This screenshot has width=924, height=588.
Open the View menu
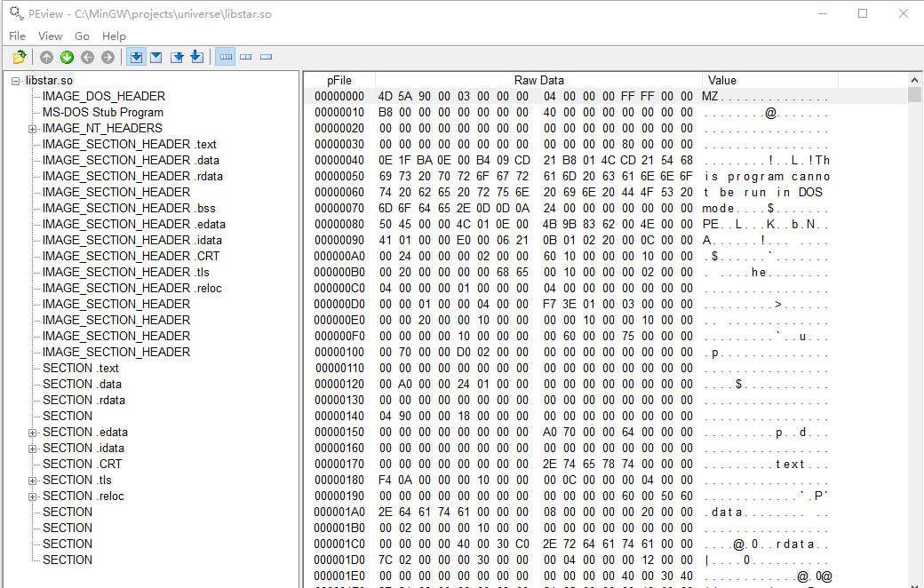tap(50, 36)
